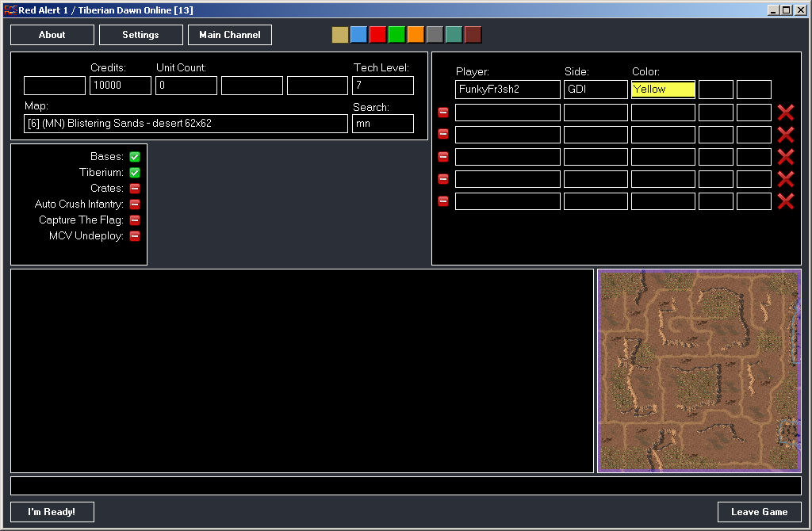Click the I'm Ready! button
812x531 pixels.
pos(52,512)
